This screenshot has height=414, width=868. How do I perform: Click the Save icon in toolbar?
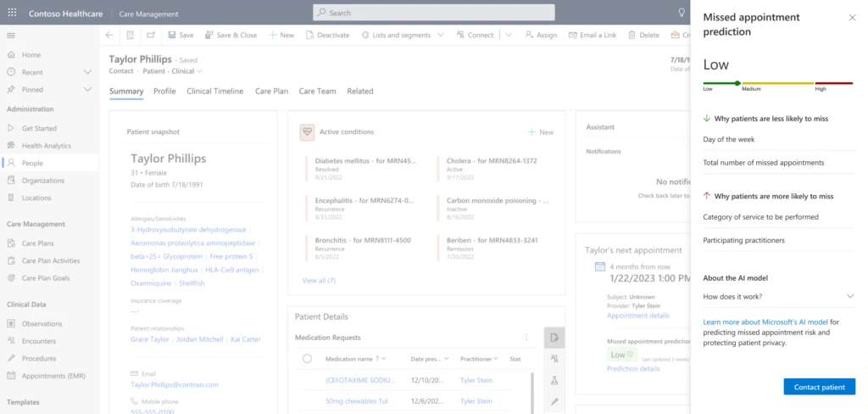172,35
